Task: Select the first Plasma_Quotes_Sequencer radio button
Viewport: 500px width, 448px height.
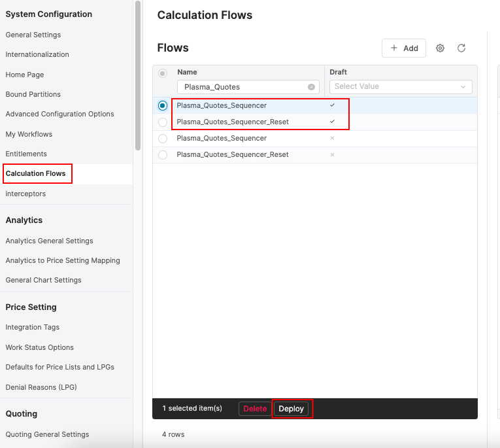Action: (x=163, y=105)
